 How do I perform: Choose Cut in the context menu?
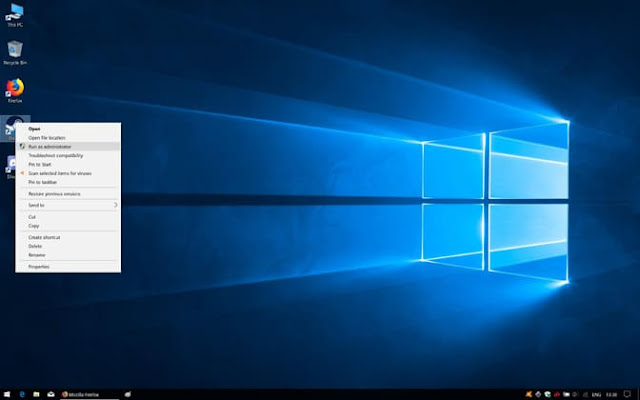(x=68, y=217)
